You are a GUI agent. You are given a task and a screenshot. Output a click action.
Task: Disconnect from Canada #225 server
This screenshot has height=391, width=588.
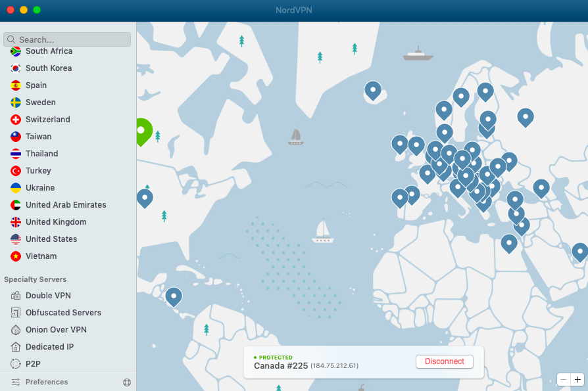(445, 361)
